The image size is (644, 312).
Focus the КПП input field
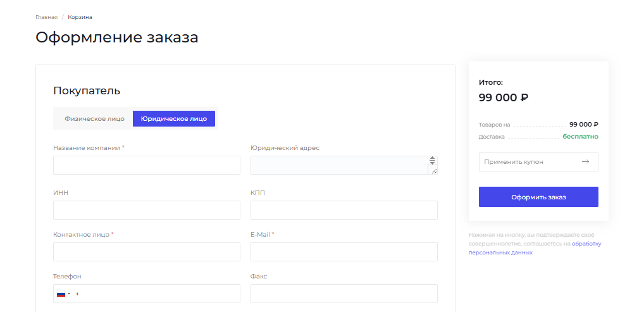[x=344, y=210]
